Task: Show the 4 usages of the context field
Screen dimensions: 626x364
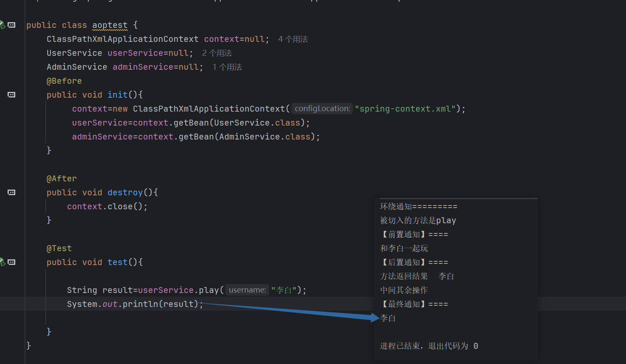Action: coord(293,39)
